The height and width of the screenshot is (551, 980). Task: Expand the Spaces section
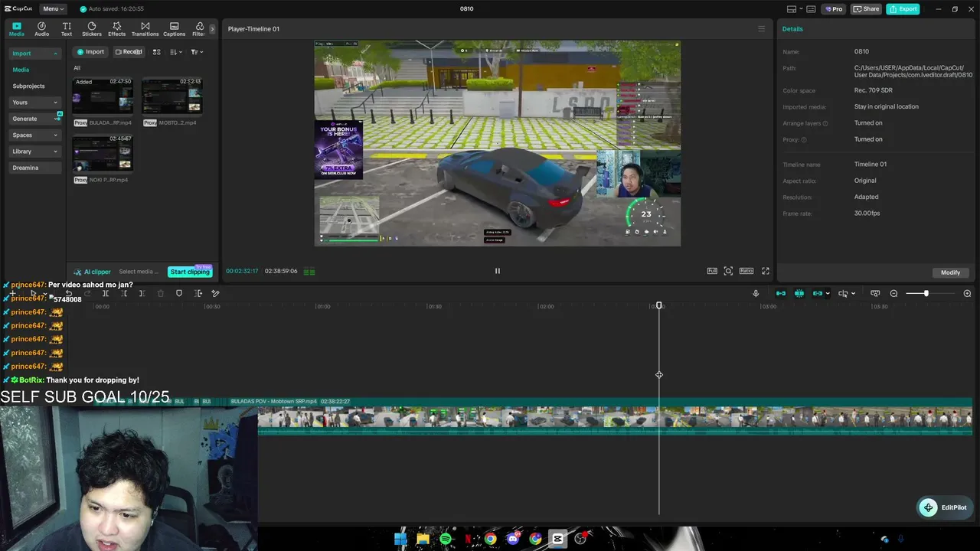tap(34, 135)
